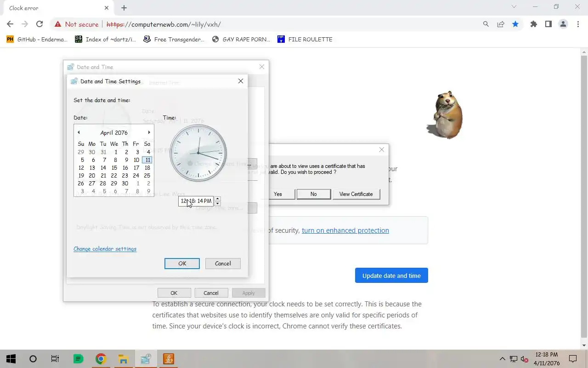The height and width of the screenshot is (368, 588).
Task: Click Update date and time button
Action: coord(391,276)
